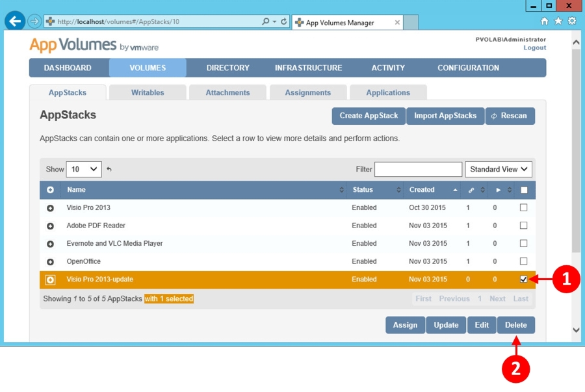Toggle the select-all header checkbox
The width and height of the screenshot is (585, 392).
point(524,190)
